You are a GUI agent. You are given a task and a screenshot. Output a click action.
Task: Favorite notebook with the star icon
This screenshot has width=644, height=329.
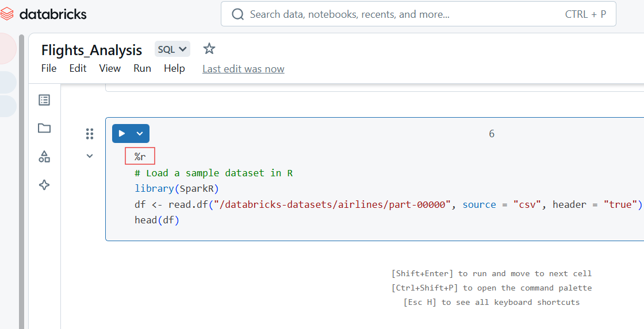point(209,49)
